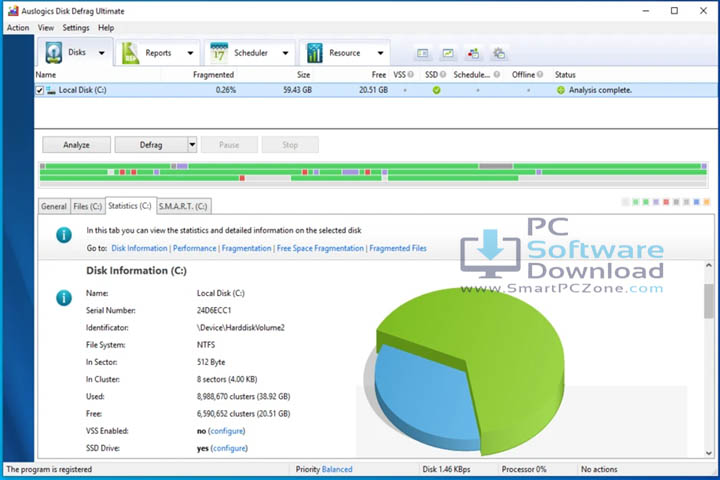This screenshot has height=480, width=720.
Task: Go to Fragmented Files link
Action: coord(398,248)
